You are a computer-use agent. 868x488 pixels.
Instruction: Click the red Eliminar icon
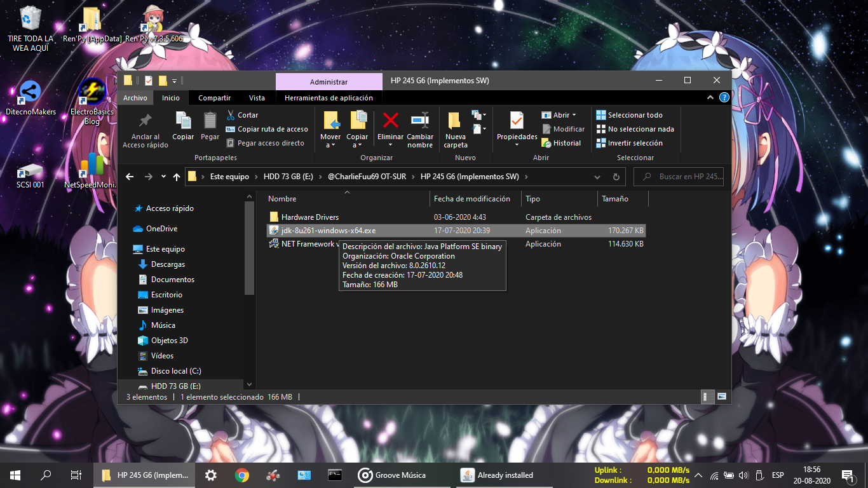(x=390, y=125)
